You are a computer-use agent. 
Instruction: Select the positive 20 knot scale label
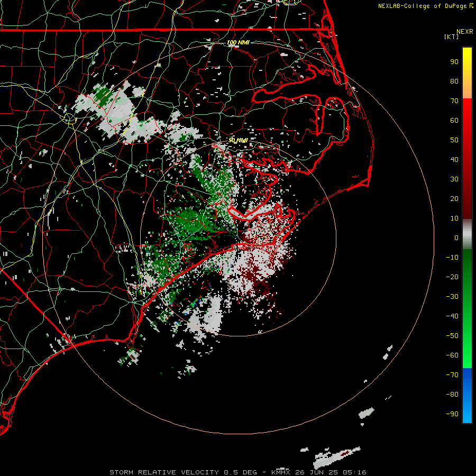pyautogui.click(x=454, y=199)
